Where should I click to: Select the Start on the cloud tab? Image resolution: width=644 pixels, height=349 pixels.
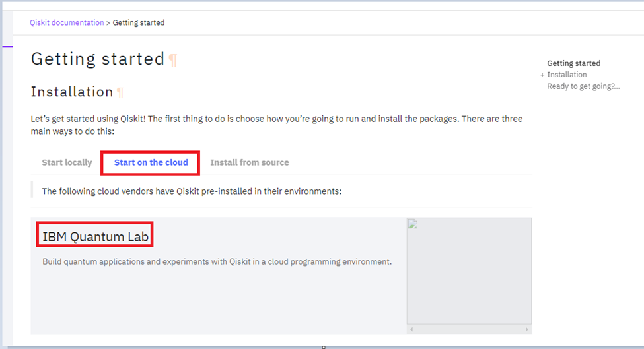(151, 162)
